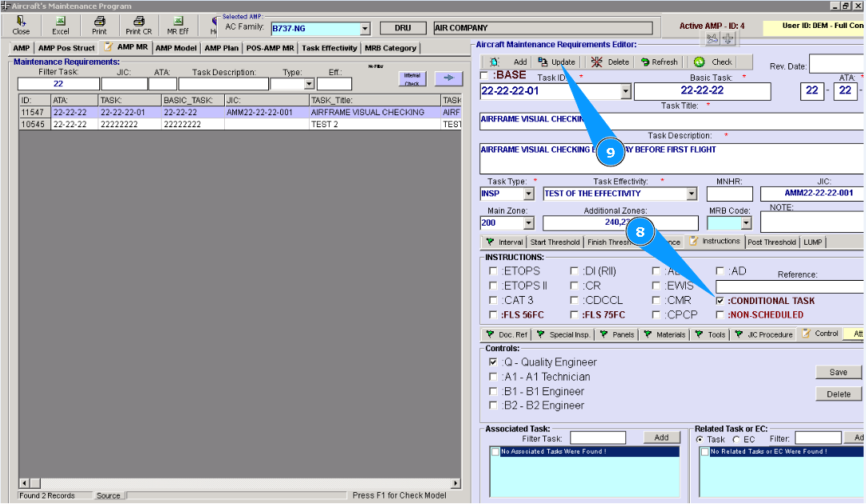Viewport: 866px width, 504px height.
Task: Switch to the AMP Pos Struct tab
Action: 66,48
